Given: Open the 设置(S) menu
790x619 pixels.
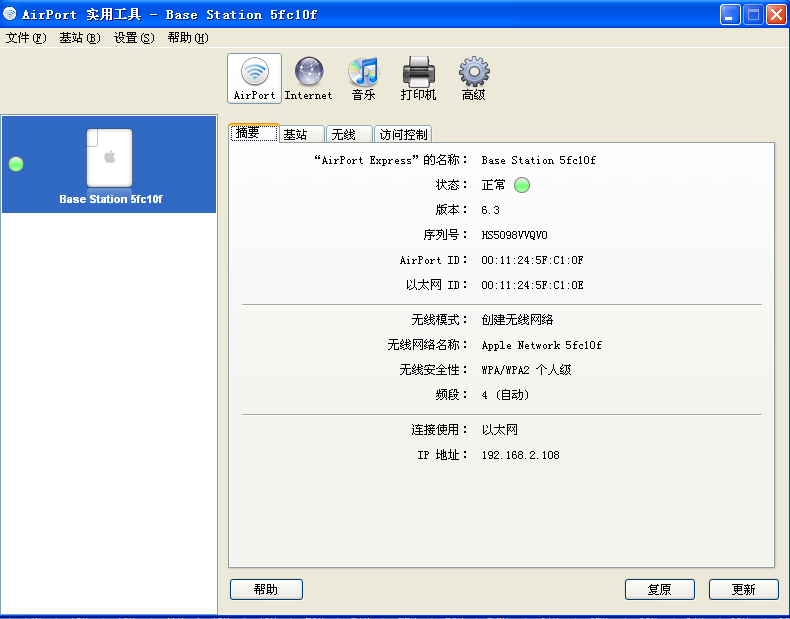Looking at the screenshot, I should pos(134,38).
